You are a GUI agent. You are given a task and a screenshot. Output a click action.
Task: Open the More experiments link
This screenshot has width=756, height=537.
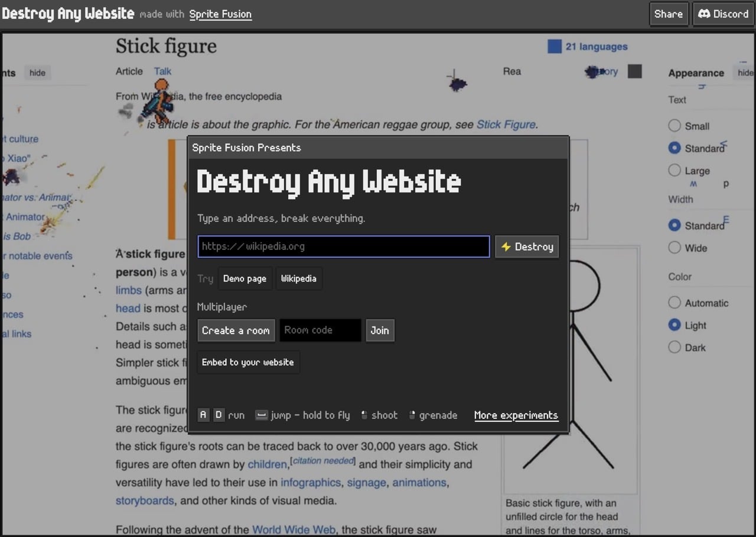(516, 415)
